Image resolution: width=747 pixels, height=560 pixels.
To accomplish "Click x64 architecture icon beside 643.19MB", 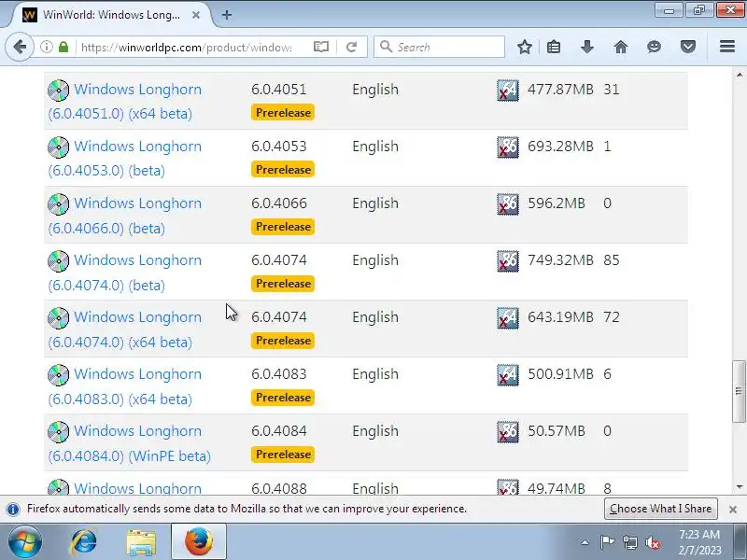I will [508, 317].
